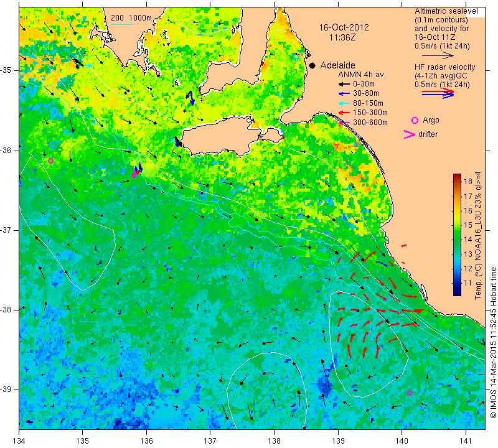
Task: Click the blue 30-80m legend arrow
Action: (x=344, y=94)
